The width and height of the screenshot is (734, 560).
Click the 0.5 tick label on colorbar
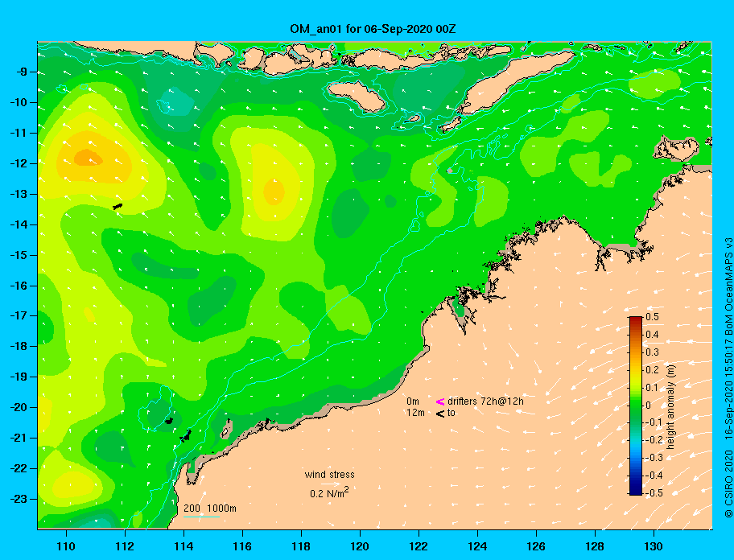(653, 317)
